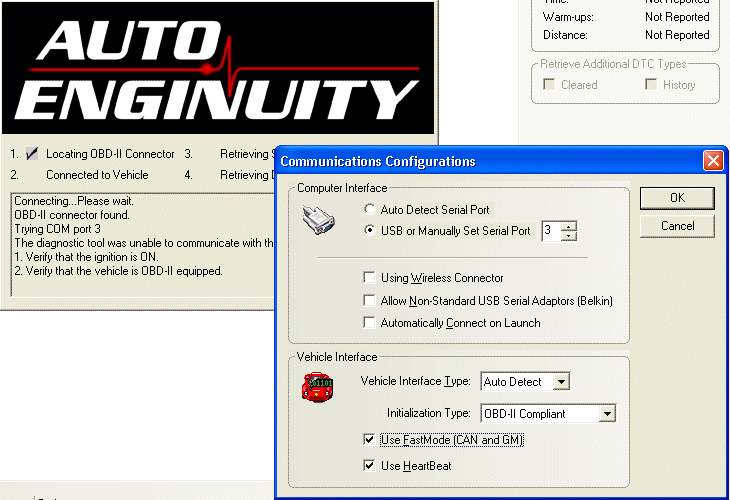Disable the Use HeartBeat checkbox
The width and height of the screenshot is (730, 500).
pyautogui.click(x=371, y=465)
